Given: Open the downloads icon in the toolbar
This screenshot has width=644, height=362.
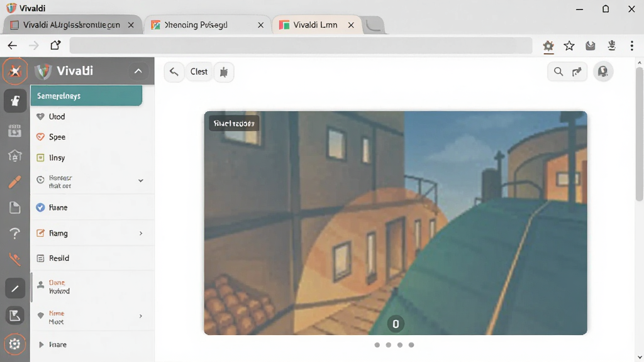Looking at the screenshot, I should point(611,46).
